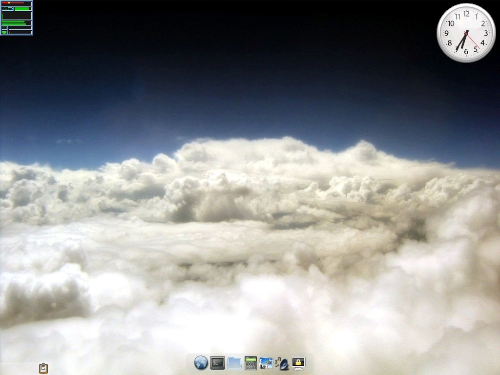500x375 pixels.
Task: Launch the terminal from the dock
Action: click(x=217, y=363)
